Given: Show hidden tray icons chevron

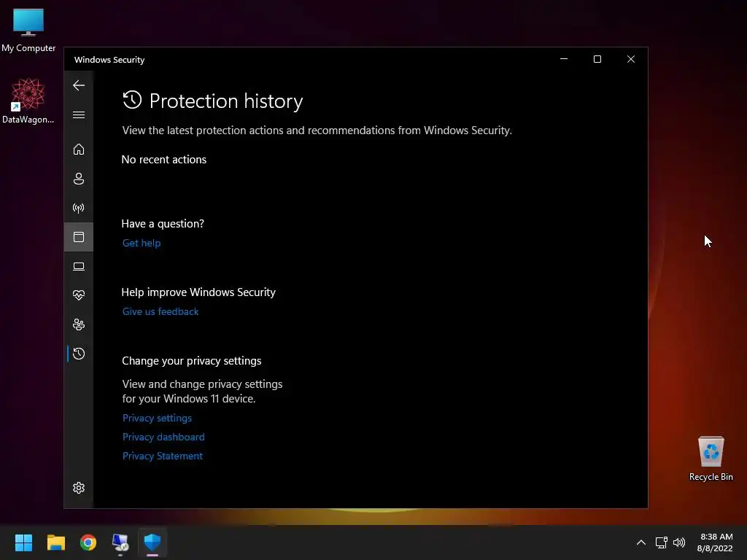Looking at the screenshot, I should click(x=641, y=542).
